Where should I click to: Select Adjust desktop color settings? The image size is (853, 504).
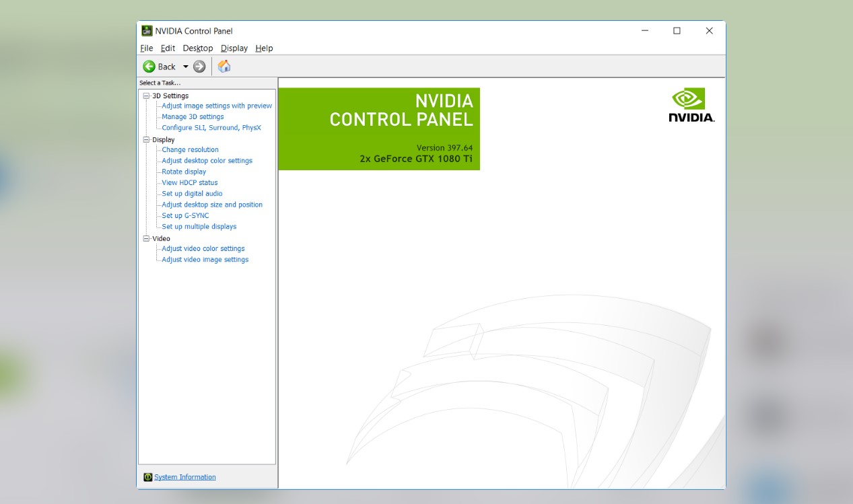pos(207,161)
